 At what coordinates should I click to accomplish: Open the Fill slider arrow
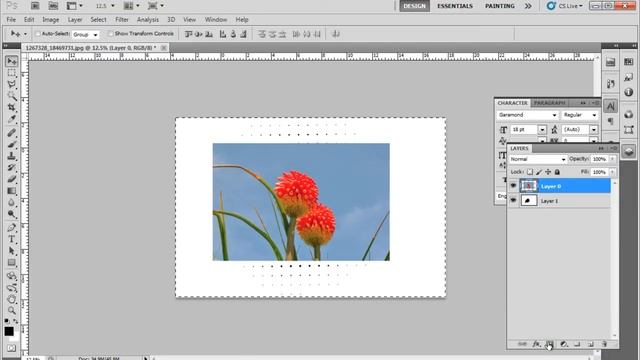(612, 172)
